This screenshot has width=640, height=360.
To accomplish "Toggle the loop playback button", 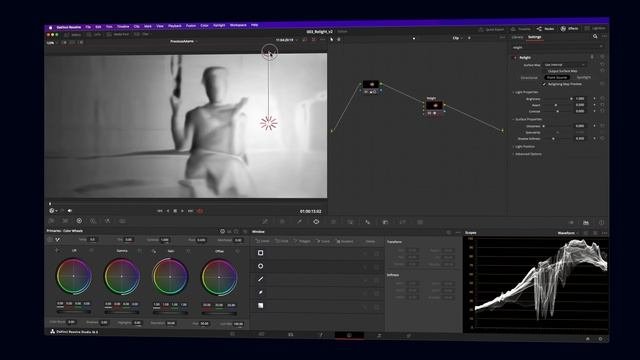I will pos(200,211).
